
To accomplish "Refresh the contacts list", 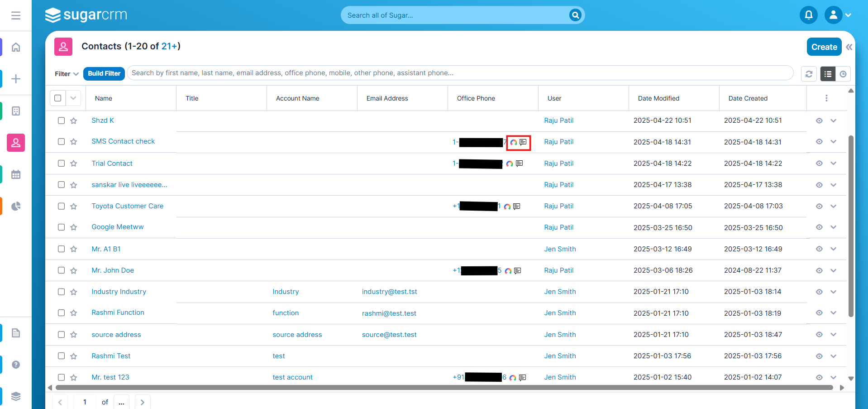I will pyautogui.click(x=809, y=74).
